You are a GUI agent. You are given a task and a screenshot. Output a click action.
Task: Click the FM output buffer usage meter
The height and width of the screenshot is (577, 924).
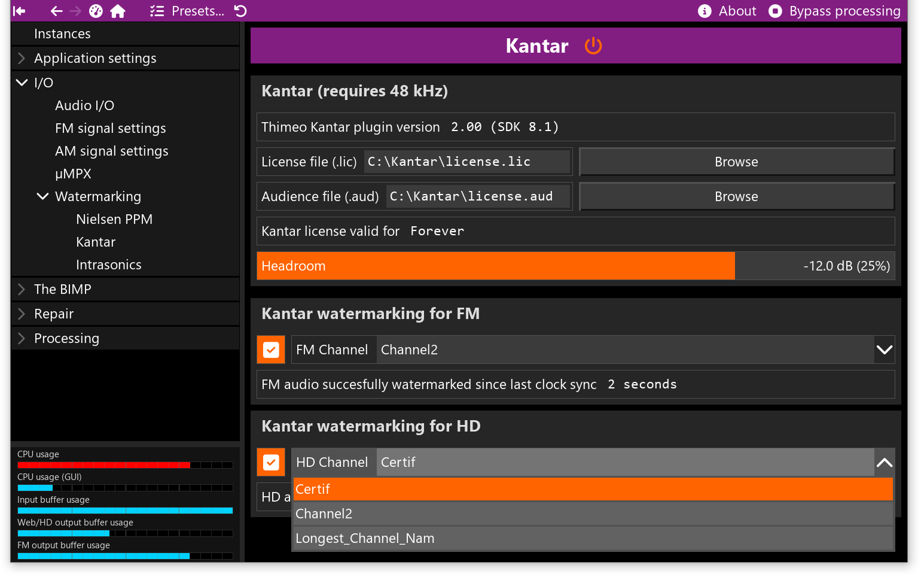pyautogui.click(x=125, y=555)
